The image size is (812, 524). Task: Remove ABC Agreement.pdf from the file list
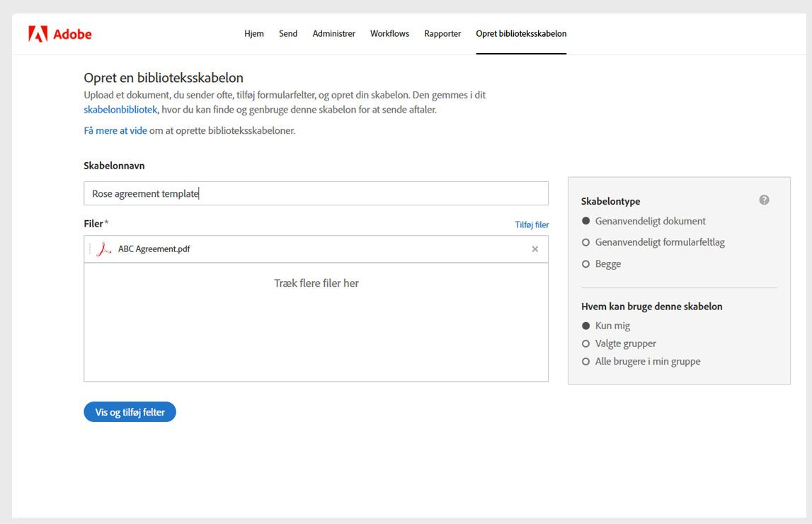click(535, 249)
